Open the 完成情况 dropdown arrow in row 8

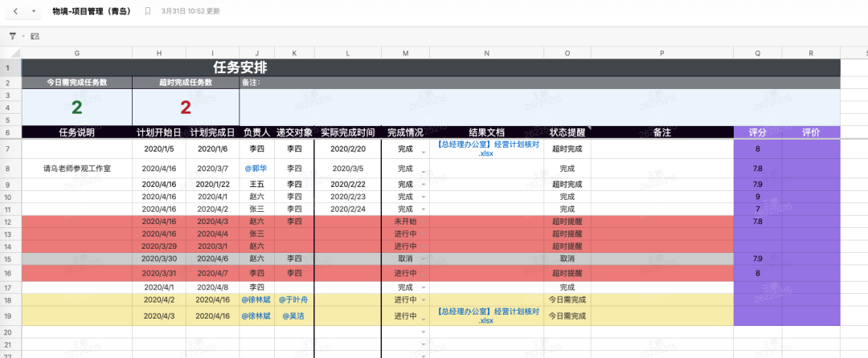point(424,173)
